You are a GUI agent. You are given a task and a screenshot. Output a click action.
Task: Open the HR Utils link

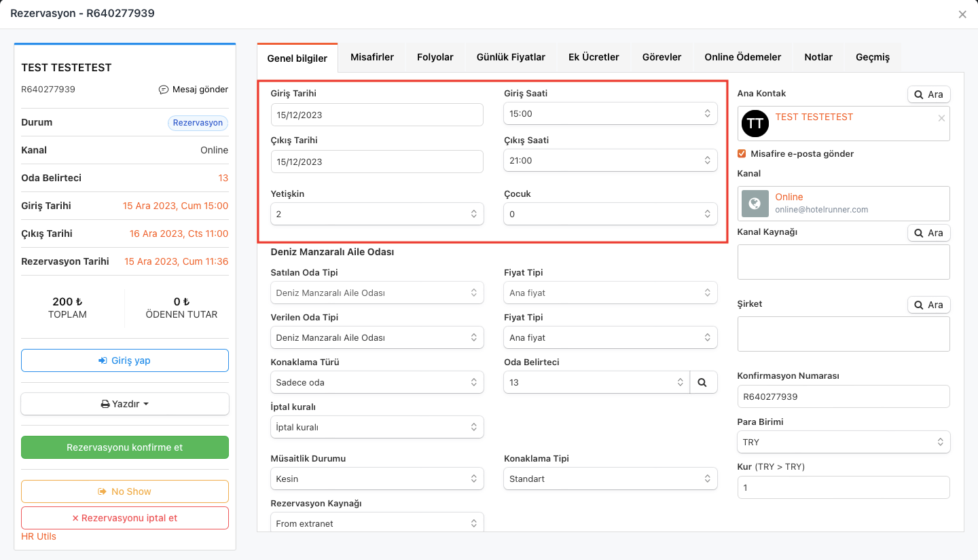pos(39,536)
